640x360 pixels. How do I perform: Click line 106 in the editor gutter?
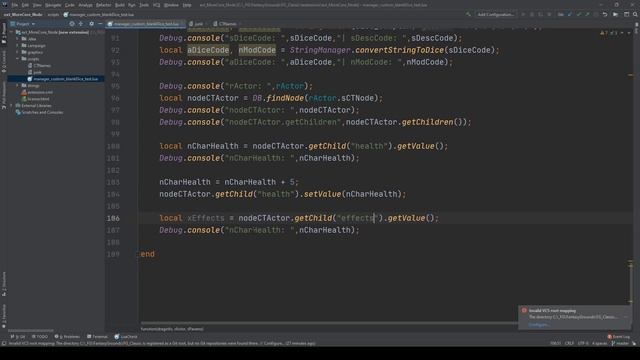[113, 218]
